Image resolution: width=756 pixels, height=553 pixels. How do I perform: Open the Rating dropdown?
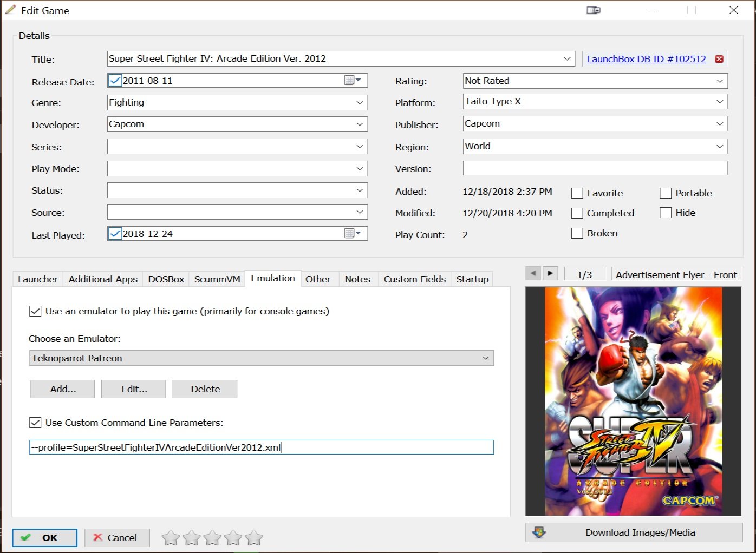(720, 81)
